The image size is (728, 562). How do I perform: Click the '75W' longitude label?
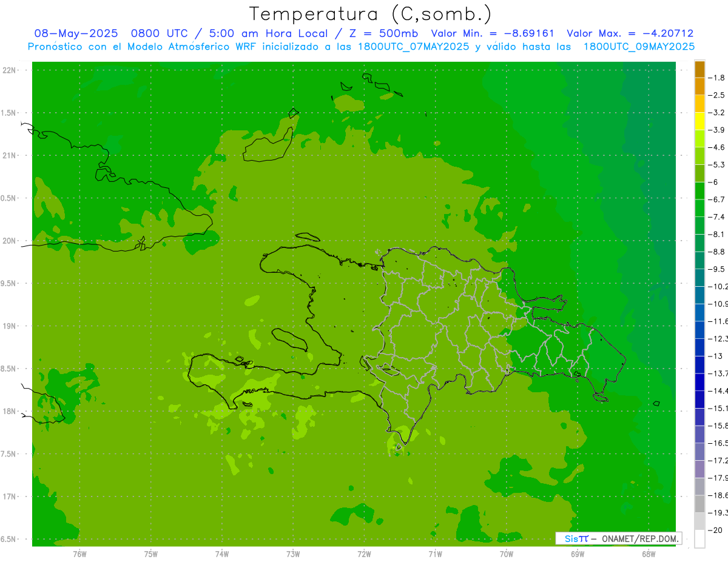[x=151, y=554]
